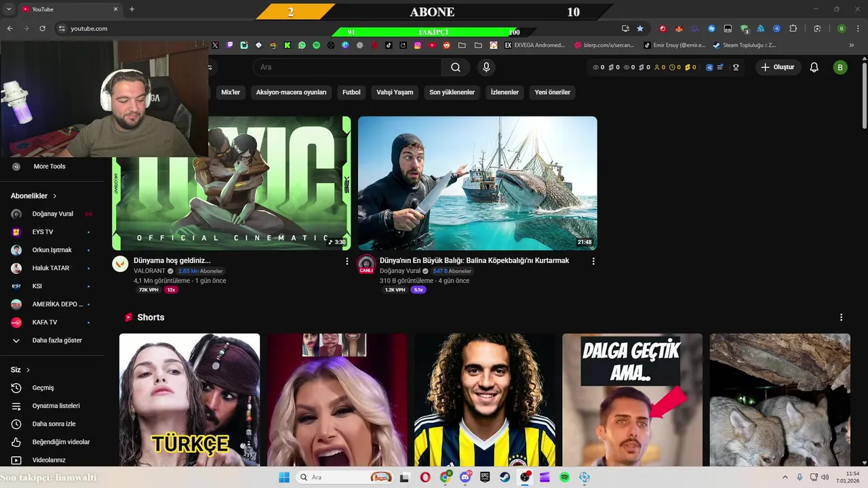Open Steam from the taskbar
Viewport: 868px width, 488px height.
pyautogui.click(x=505, y=477)
